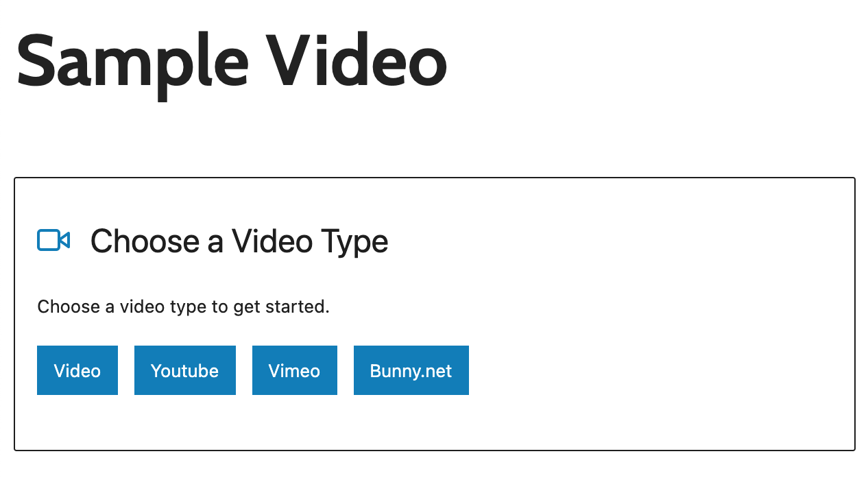868x480 pixels.
Task: Open Bunny.net video setup
Action: [x=411, y=370]
